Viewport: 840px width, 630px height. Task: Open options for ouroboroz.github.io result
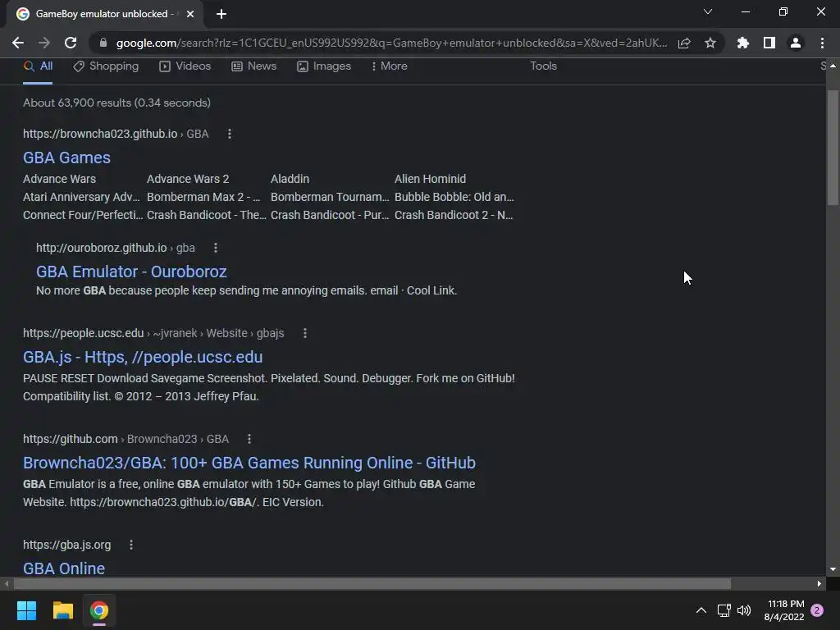click(x=216, y=248)
